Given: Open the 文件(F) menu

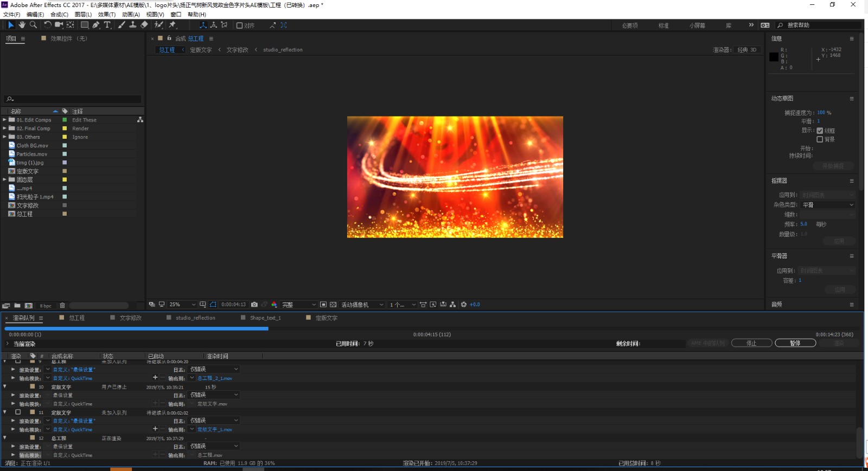Looking at the screenshot, I should [x=11, y=15].
